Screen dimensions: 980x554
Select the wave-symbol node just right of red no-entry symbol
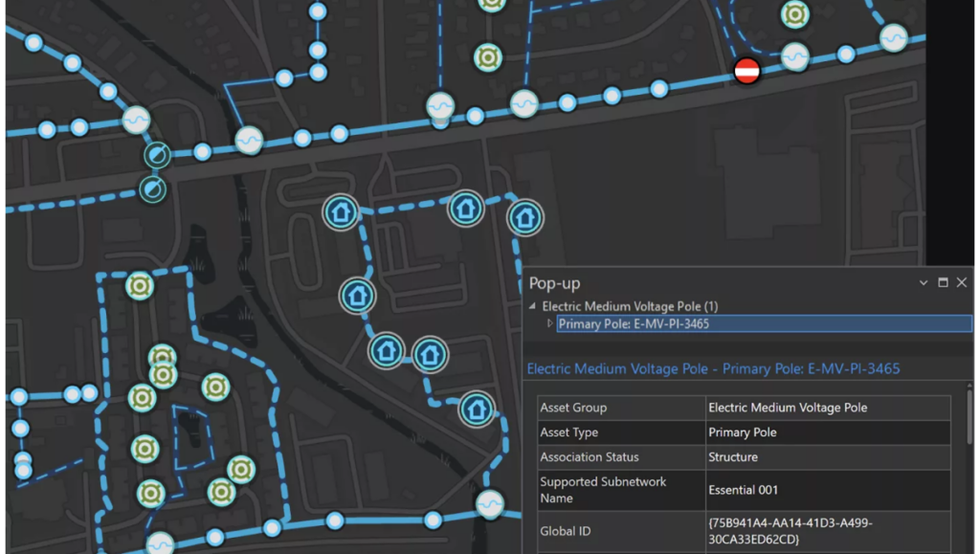pyautogui.click(x=795, y=56)
